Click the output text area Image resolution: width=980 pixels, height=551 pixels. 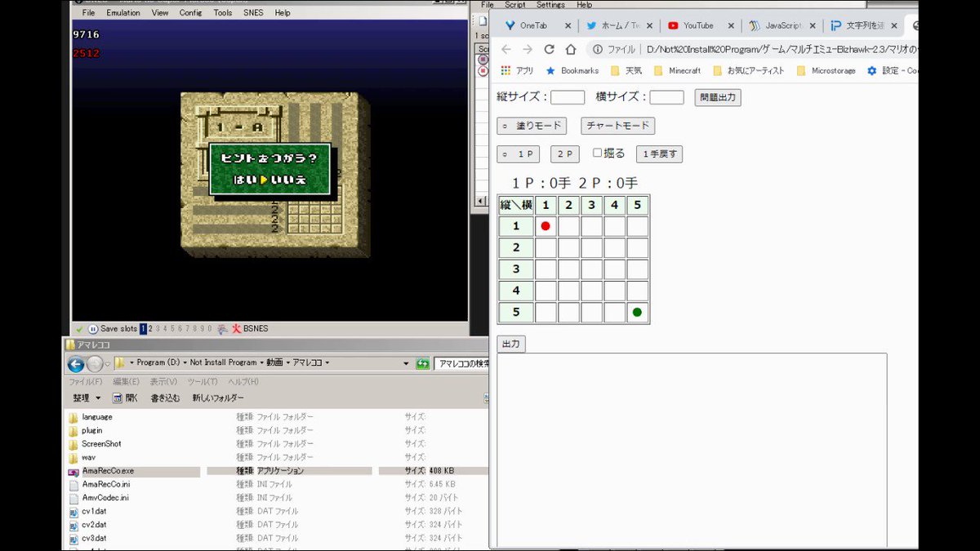692,451
